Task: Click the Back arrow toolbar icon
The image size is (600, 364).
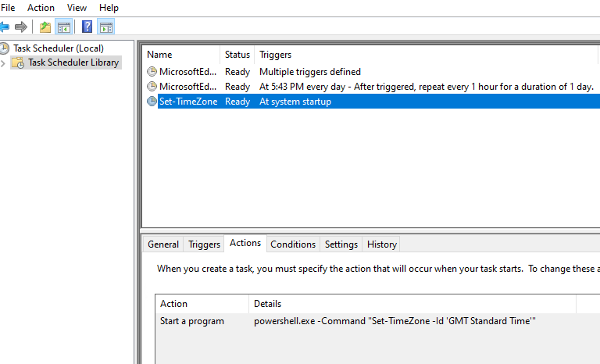Action: (4, 27)
